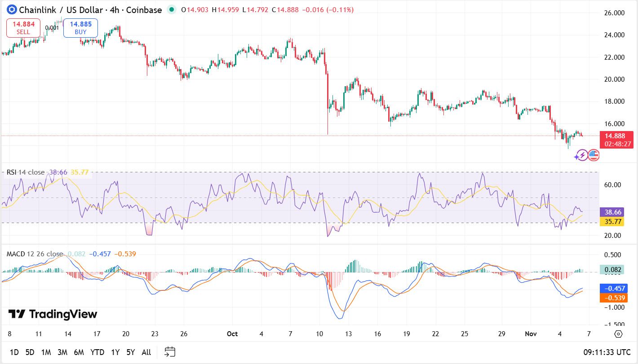Click the green market status indicator dot

[x=171, y=9]
